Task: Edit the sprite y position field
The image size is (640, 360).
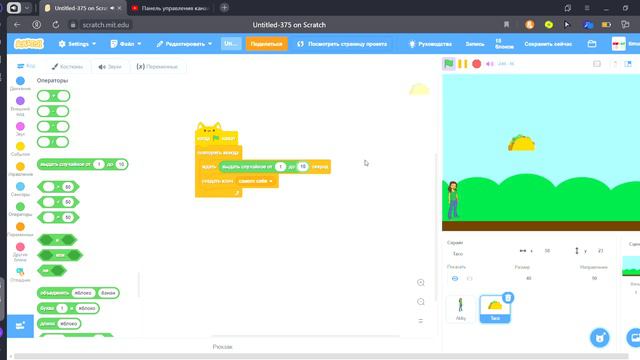Action: click(x=600, y=251)
